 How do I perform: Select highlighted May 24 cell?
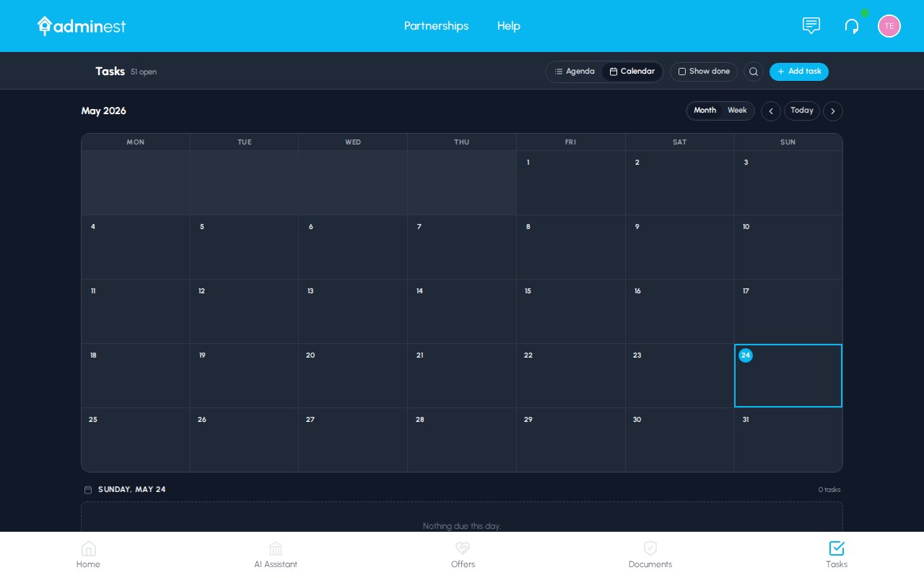click(788, 376)
